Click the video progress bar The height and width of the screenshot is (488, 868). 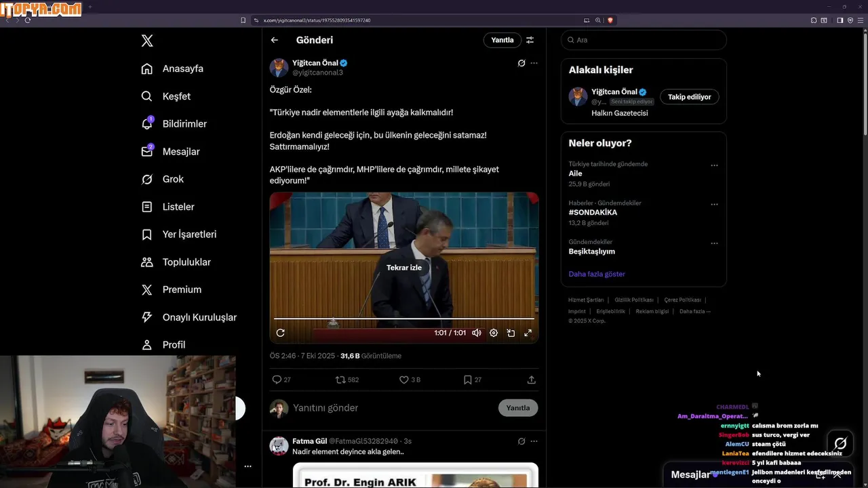click(x=404, y=318)
